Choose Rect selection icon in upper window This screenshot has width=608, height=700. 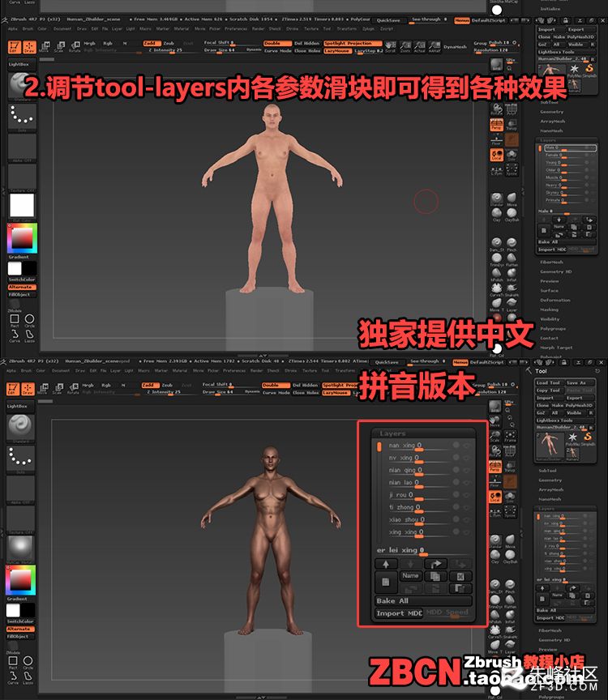tap(15, 320)
